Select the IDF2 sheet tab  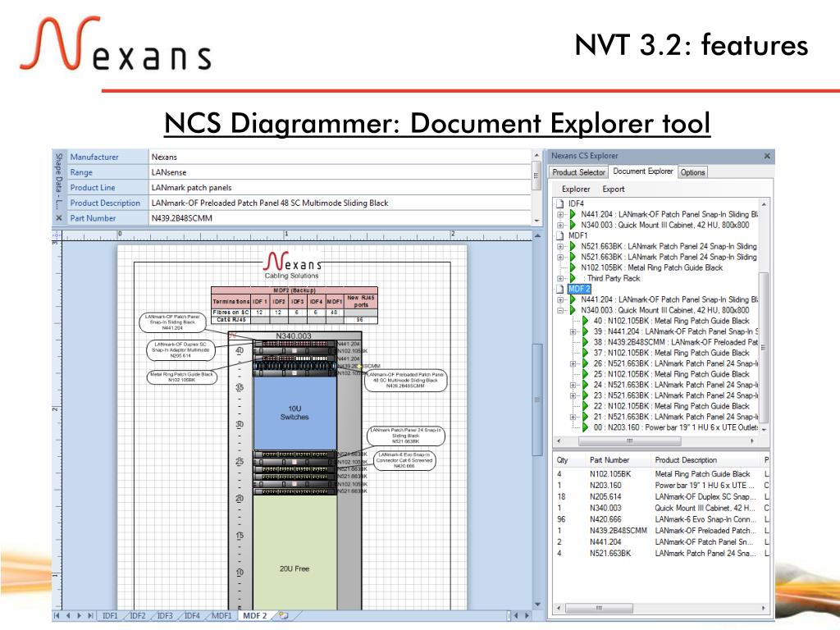138,615
